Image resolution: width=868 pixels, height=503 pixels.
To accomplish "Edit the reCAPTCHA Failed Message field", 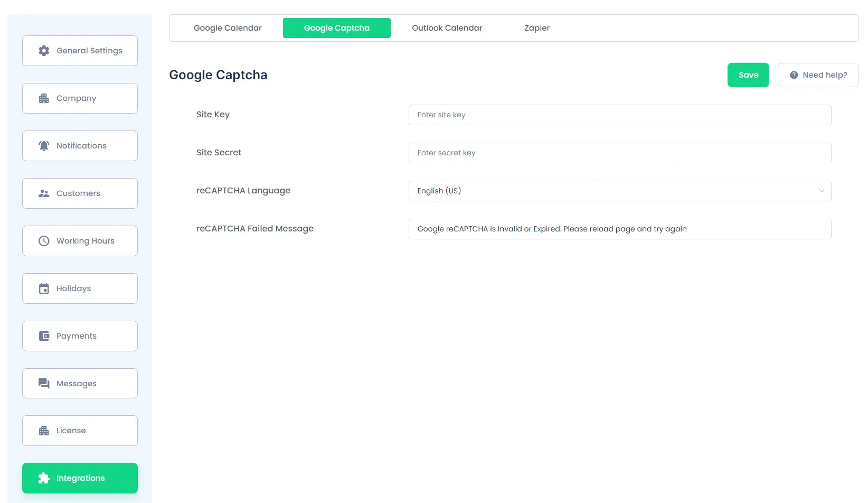I will [x=620, y=229].
